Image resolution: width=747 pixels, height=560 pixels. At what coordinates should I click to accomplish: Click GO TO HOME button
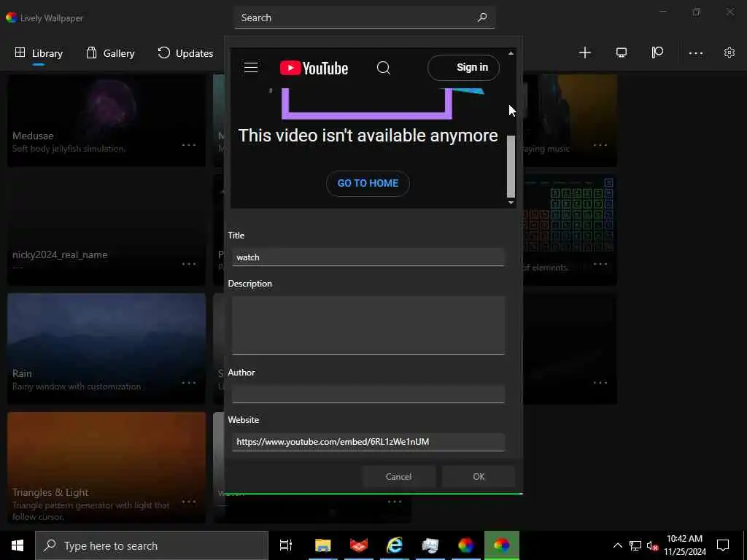click(x=368, y=183)
